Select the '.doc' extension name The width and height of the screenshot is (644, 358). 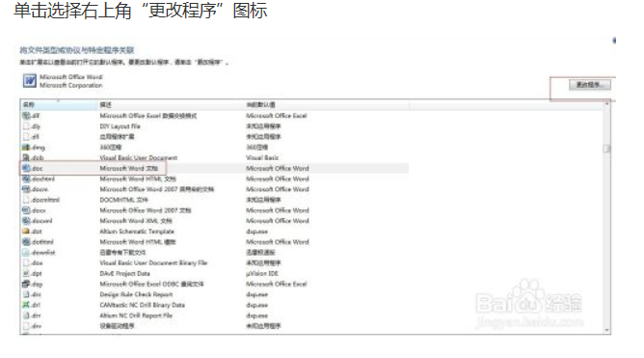[x=38, y=169]
